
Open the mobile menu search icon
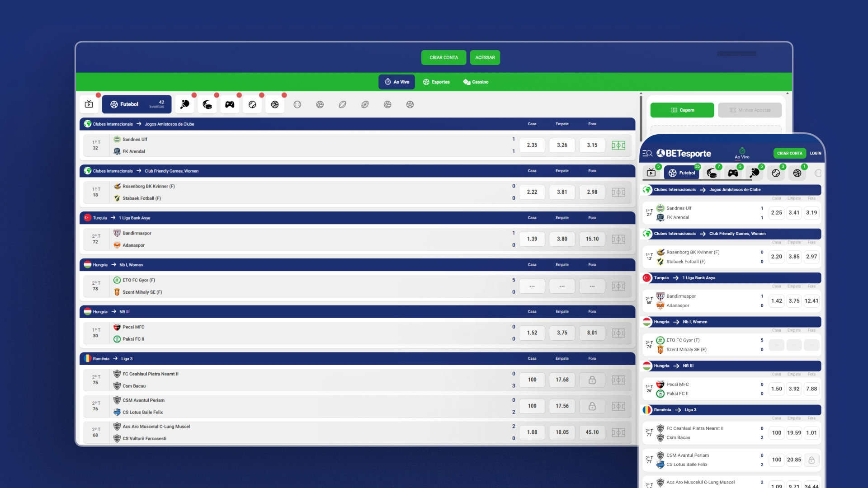coord(647,153)
